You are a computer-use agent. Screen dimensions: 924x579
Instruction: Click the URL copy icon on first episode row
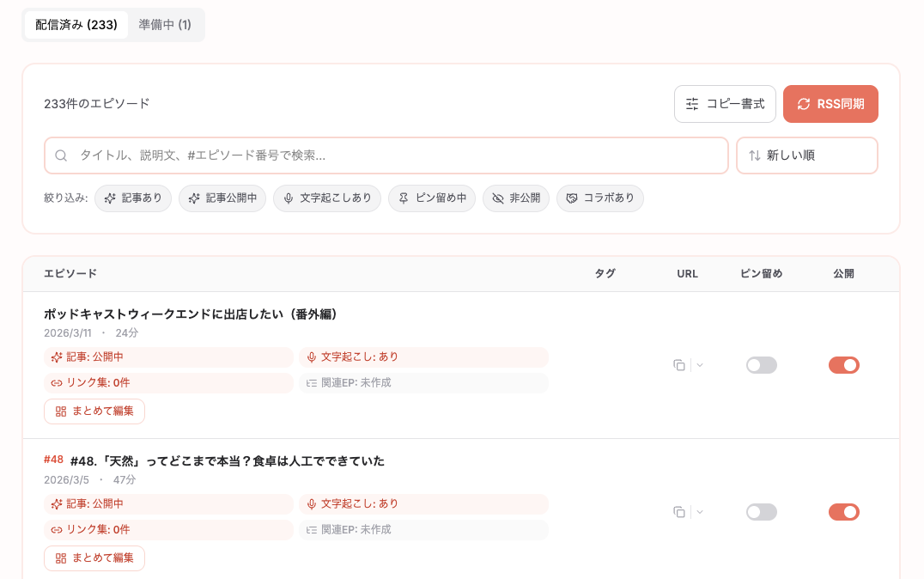pyautogui.click(x=678, y=365)
